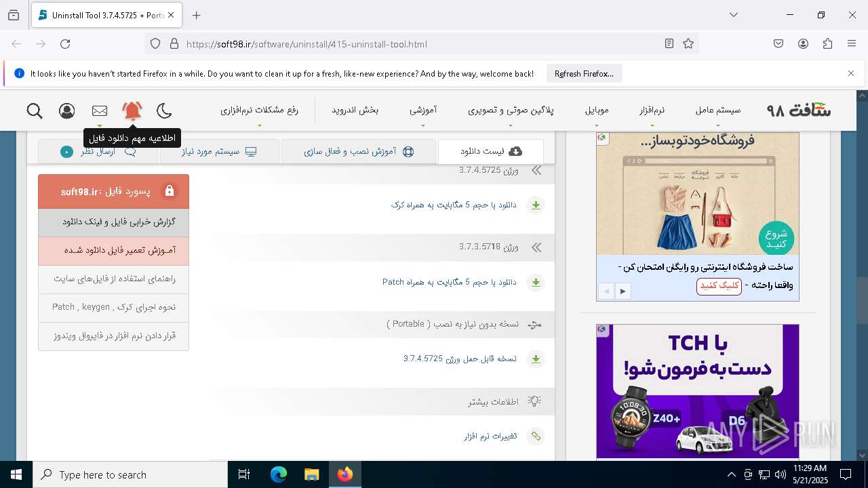Image resolution: width=868 pixels, height=488 pixels.
Task: Open Firefox application hamburger menu
Action: point(852,44)
